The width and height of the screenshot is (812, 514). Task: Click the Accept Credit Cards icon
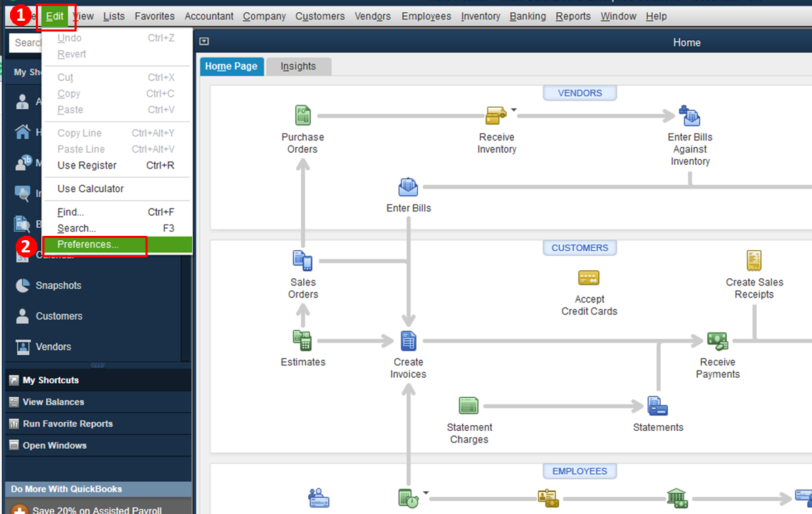click(589, 278)
